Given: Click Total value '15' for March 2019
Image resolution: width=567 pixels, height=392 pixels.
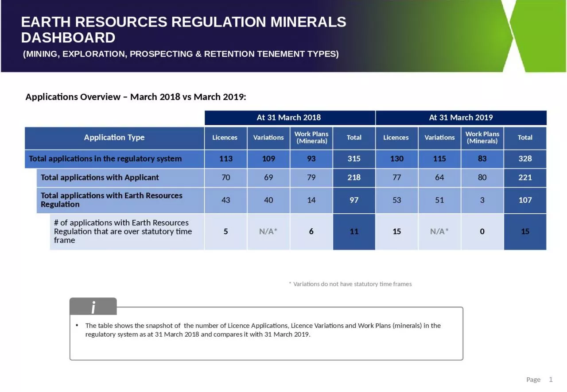Looking at the screenshot, I should pos(525,231).
